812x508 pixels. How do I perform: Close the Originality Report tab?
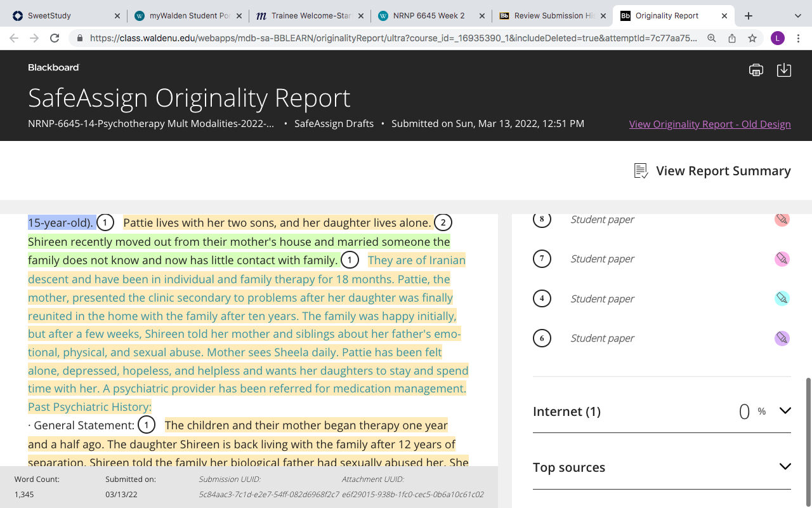(724, 16)
